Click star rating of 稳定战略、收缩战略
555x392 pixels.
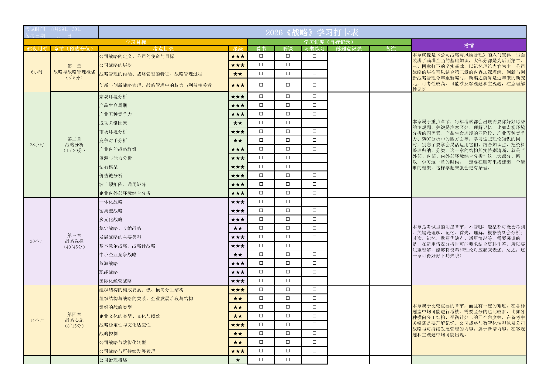click(238, 228)
